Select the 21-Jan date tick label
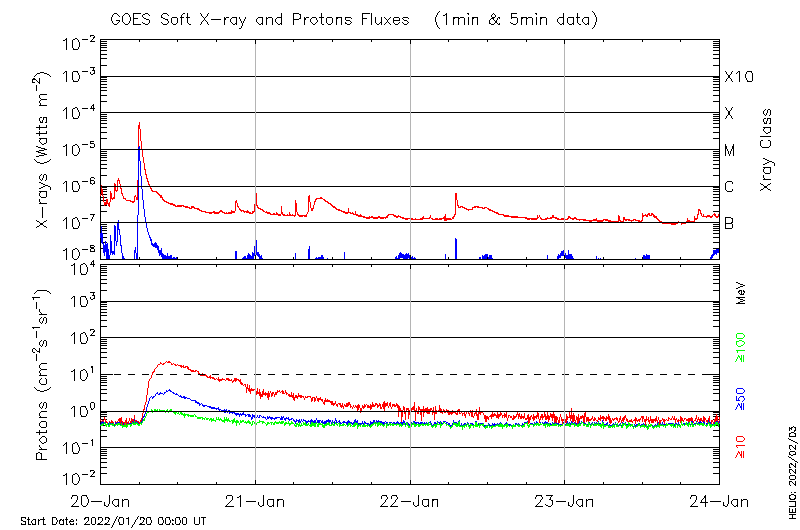This screenshot has width=800, height=530. (256, 502)
